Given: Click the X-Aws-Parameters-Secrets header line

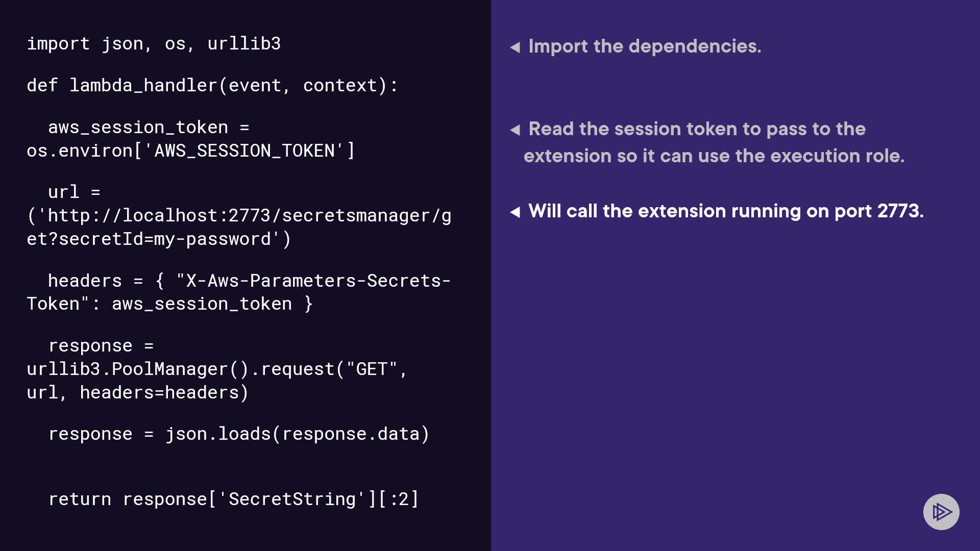Looking at the screenshot, I should click(x=249, y=281).
